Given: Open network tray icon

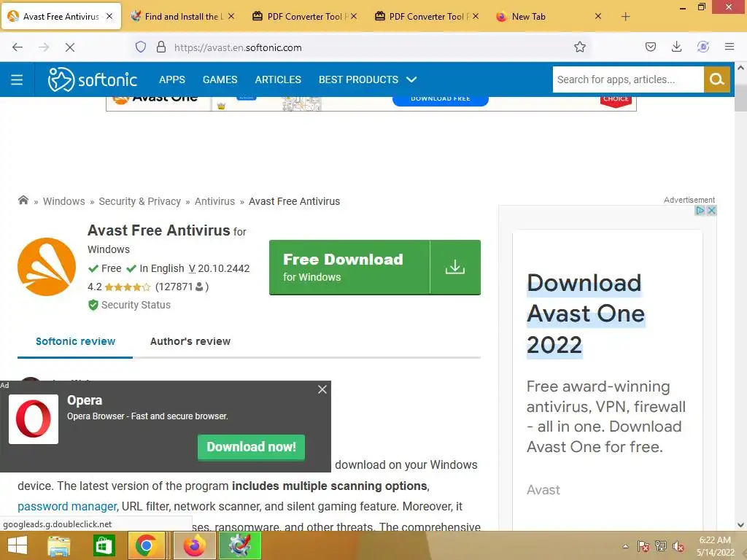Looking at the screenshot, I should pos(661,546).
